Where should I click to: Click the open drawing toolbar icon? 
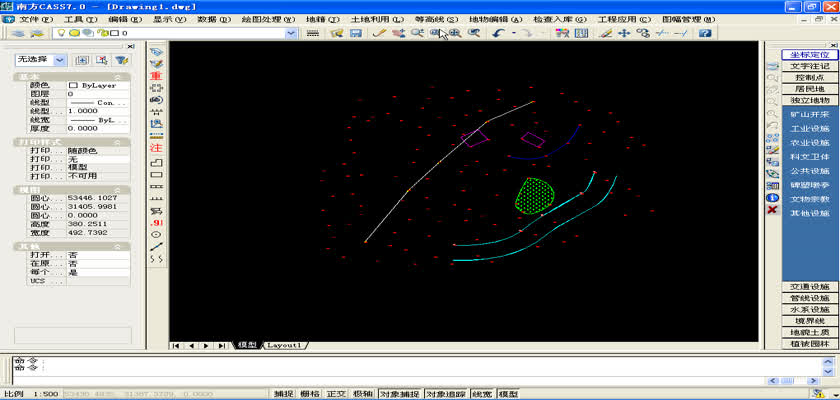(x=337, y=33)
